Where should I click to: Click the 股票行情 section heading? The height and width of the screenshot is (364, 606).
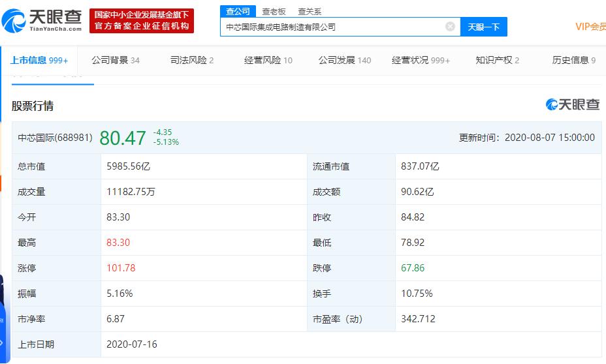(x=33, y=106)
